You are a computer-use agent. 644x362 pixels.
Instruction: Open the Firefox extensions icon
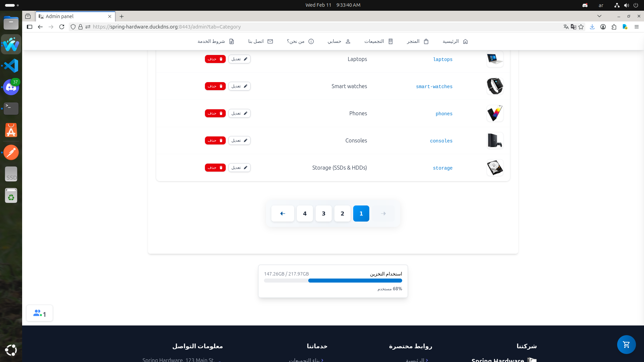(x=614, y=27)
